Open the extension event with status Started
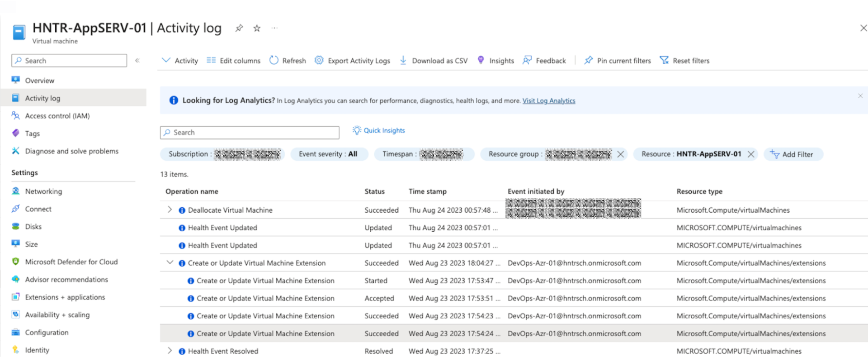Screen dimensions: 868x358 265,281
